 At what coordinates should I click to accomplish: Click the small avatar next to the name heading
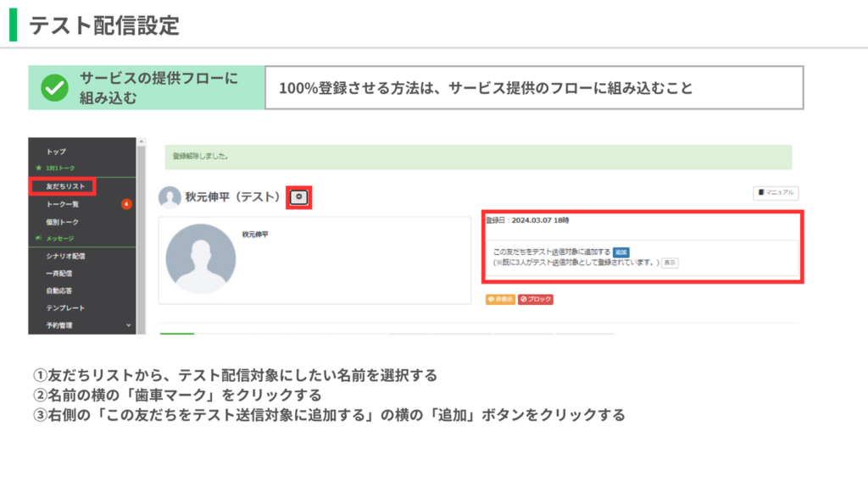point(170,197)
